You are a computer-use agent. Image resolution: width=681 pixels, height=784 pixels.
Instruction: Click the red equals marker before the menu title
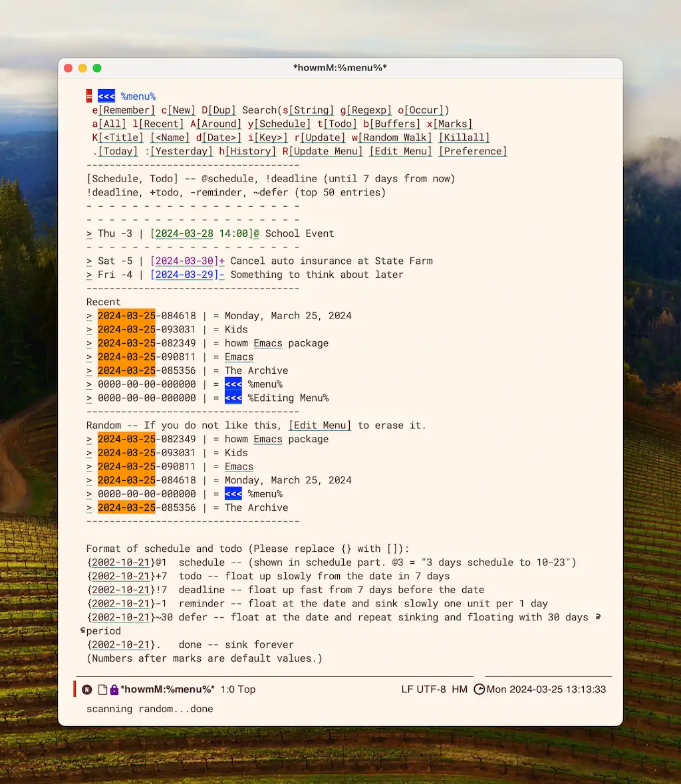pos(89,96)
